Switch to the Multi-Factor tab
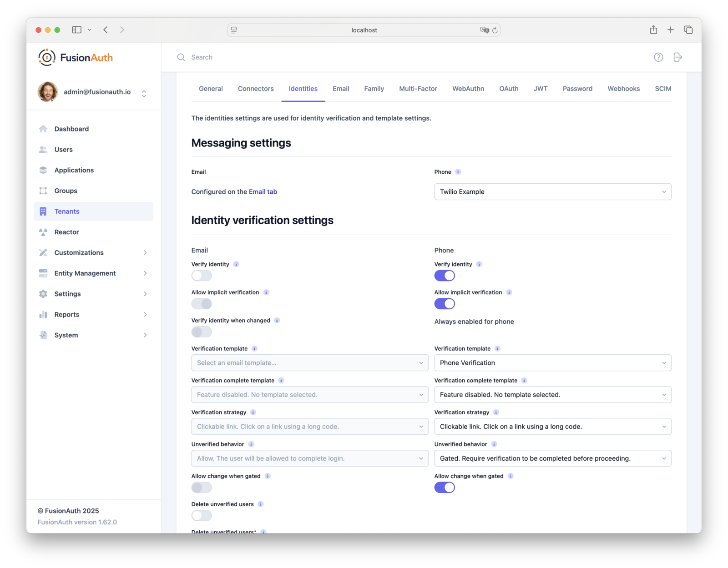Image resolution: width=728 pixels, height=568 pixels. pos(418,89)
